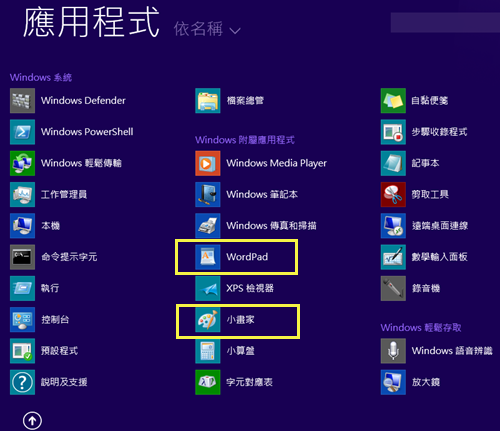The width and height of the screenshot is (500, 431).
Task: Launch the 小算盤 calculator icon
Action: (208, 351)
